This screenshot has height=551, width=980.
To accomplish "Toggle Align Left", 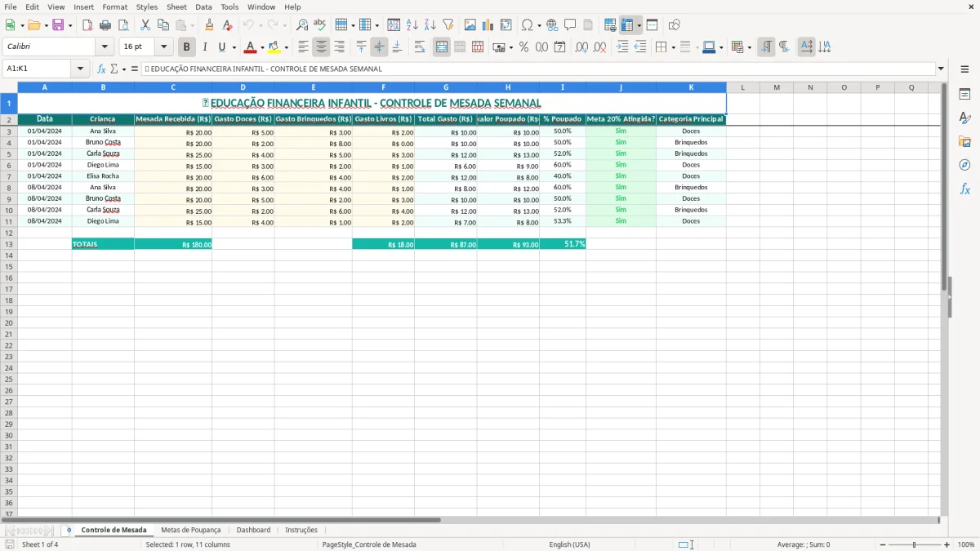I will [304, 47].
